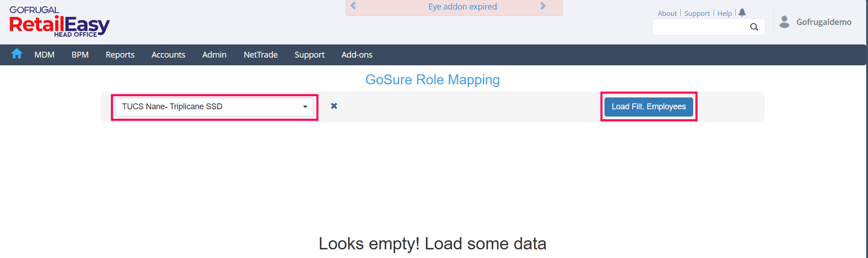Open the MDM menu
868x258 pixels.
point(45,55)
